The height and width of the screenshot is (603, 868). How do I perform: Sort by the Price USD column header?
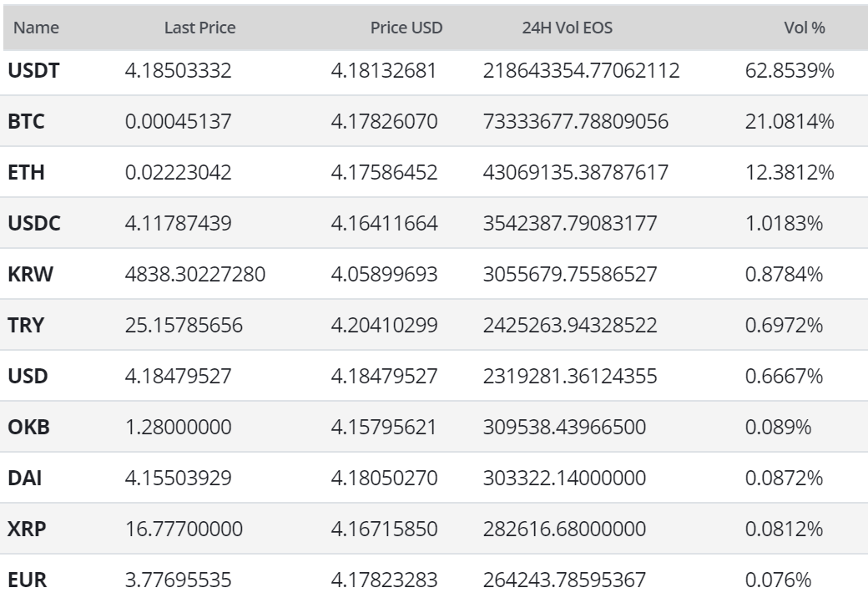point(406,28)
